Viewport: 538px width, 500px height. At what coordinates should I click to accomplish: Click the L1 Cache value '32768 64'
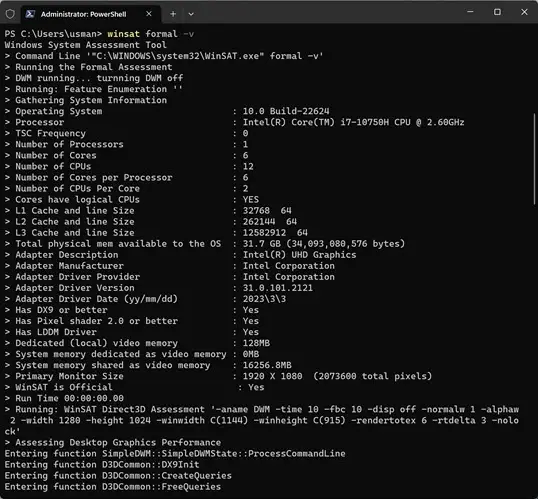[x=267, y=210]
